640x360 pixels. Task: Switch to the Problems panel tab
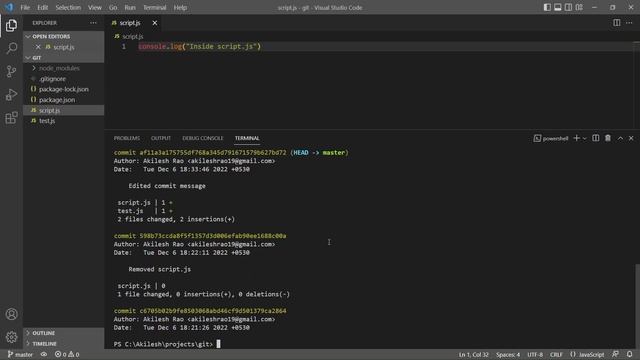point(127,138)
